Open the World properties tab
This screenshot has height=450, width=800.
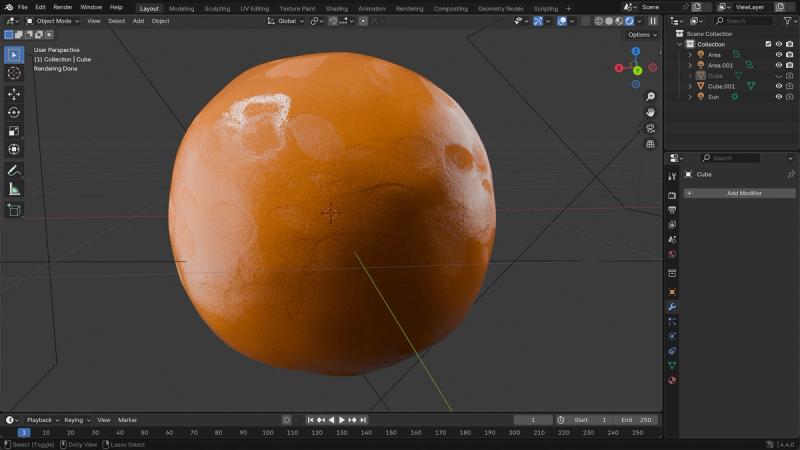click(672, 254)
